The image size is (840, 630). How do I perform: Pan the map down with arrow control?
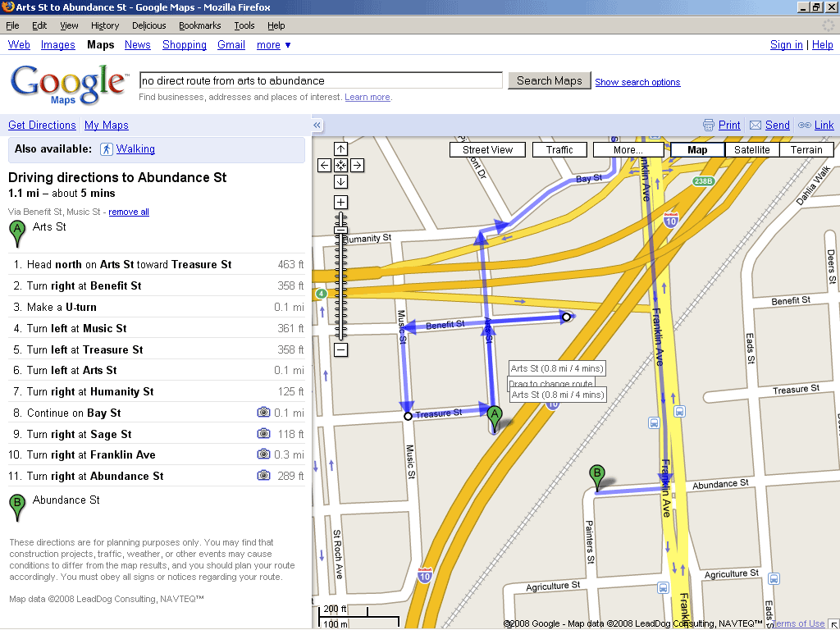click(x=340, y=181)
